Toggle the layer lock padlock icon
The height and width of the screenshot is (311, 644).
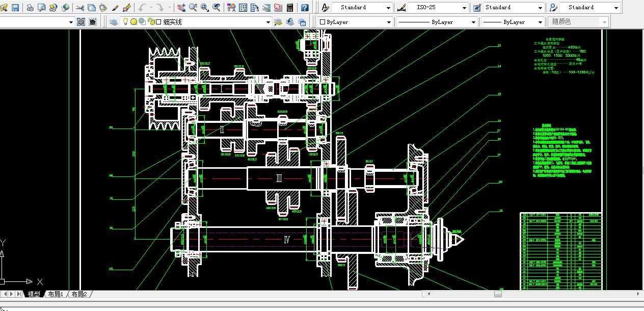coord(151,22)
